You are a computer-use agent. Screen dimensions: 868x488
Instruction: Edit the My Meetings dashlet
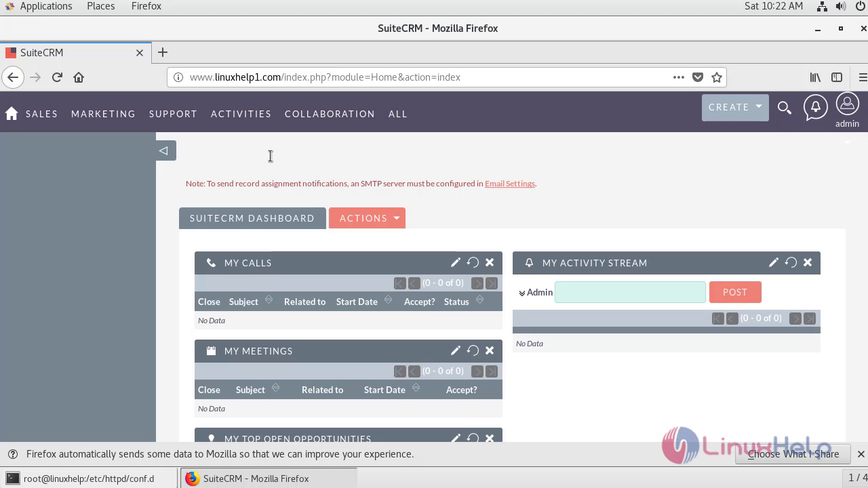pos(456,350)
